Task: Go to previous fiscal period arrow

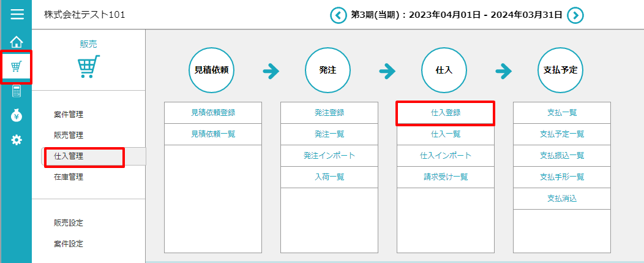Action: pyautogui.click(x=338, y=15)
